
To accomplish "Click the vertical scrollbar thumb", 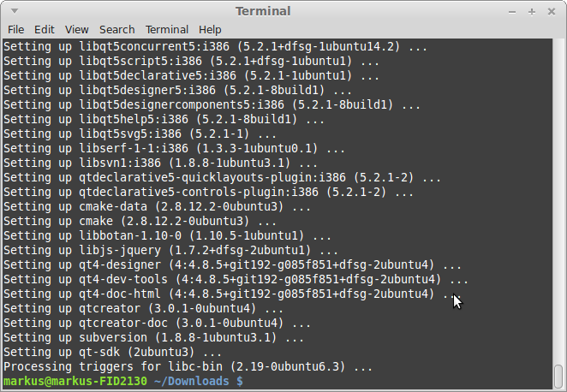I will tap(558, 375).
